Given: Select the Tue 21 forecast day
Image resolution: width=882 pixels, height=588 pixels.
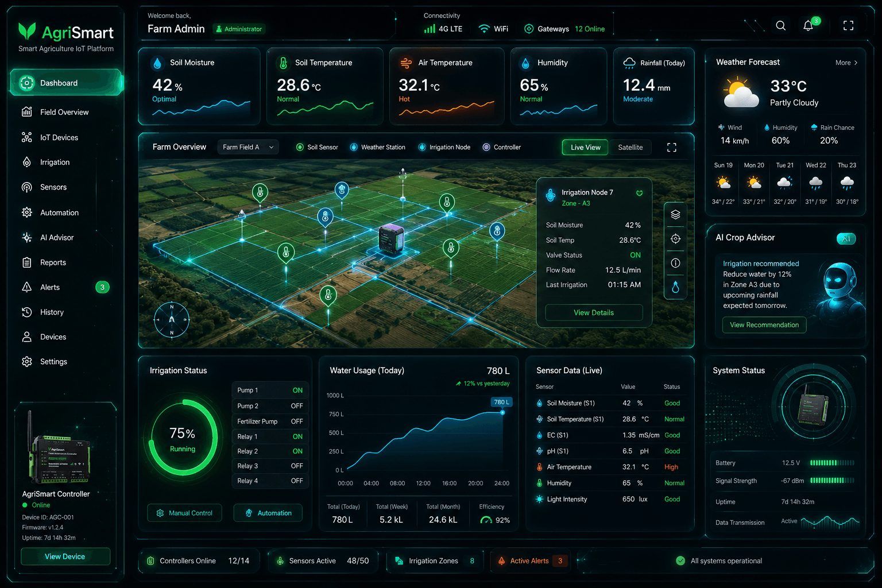Looking at the screenshot, I should click(x=784, y=184).
